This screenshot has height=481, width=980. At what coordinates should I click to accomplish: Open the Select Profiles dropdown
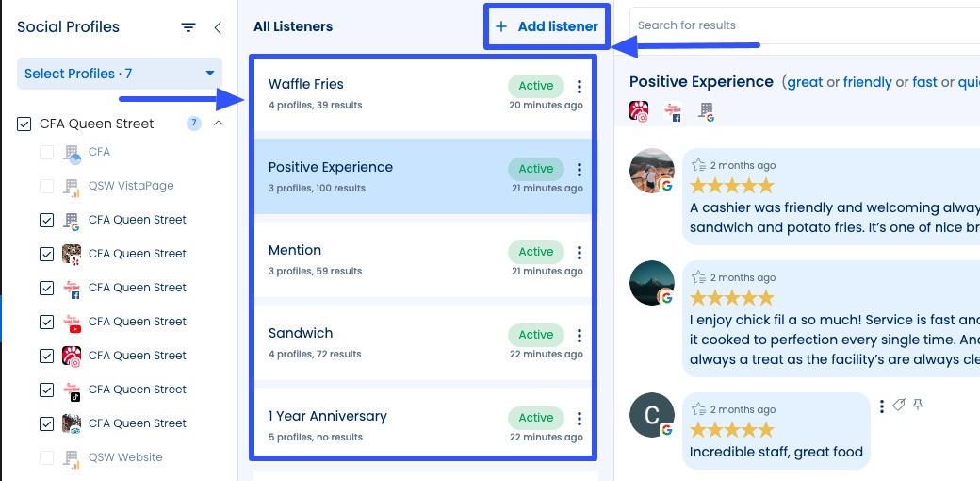click(120, 74)
